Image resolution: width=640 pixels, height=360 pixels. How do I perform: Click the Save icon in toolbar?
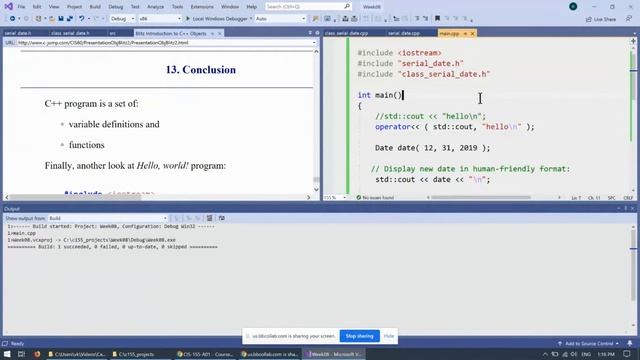(61, 19)
